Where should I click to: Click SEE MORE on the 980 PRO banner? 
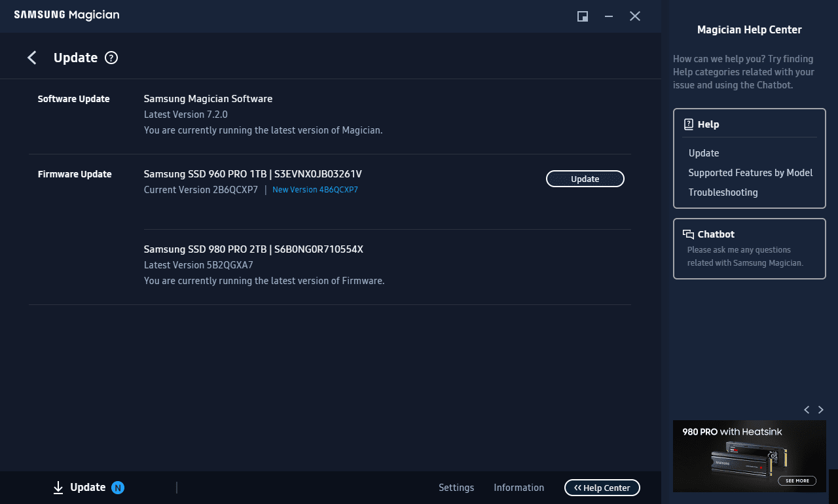point(797,480)
